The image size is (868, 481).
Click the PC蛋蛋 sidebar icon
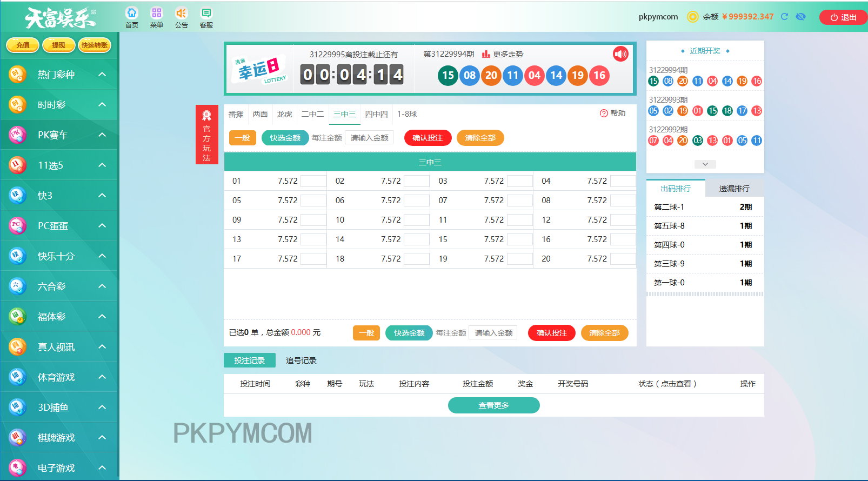pyautogui.click(x=17, y=225)
